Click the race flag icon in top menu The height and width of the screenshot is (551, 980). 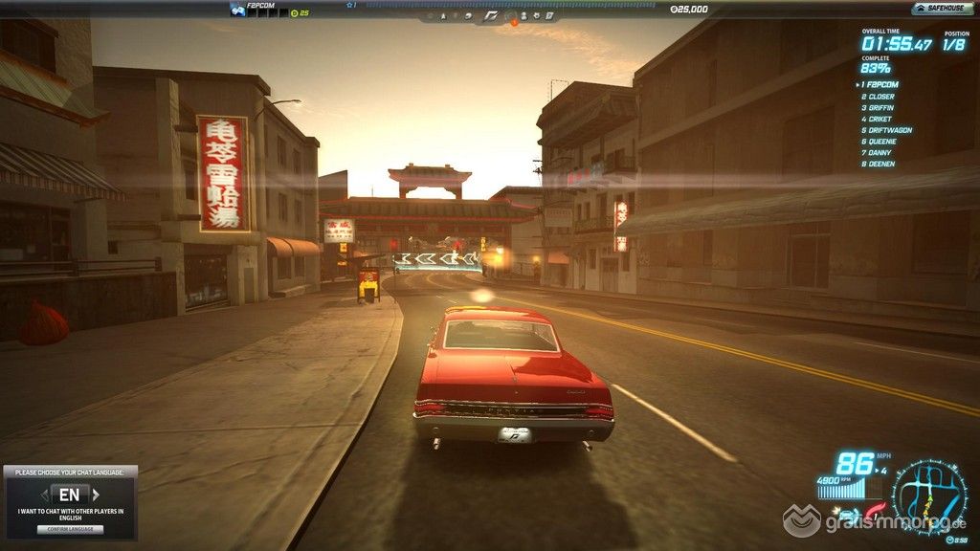point(490,16)
